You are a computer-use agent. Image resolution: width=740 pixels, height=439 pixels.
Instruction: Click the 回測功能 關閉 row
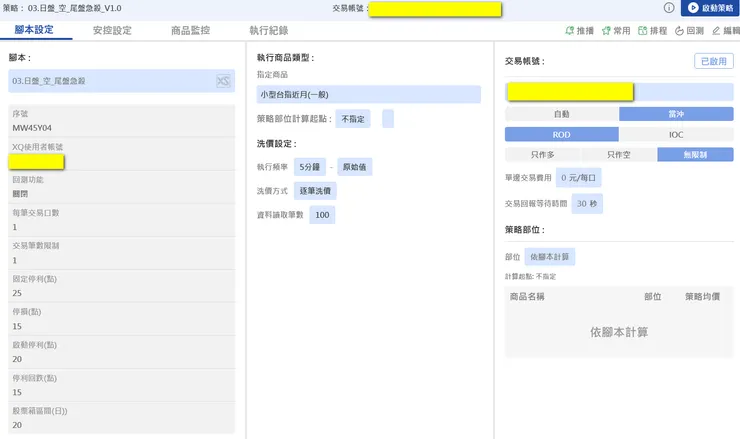pyautogui.click(x=122, y=187)
